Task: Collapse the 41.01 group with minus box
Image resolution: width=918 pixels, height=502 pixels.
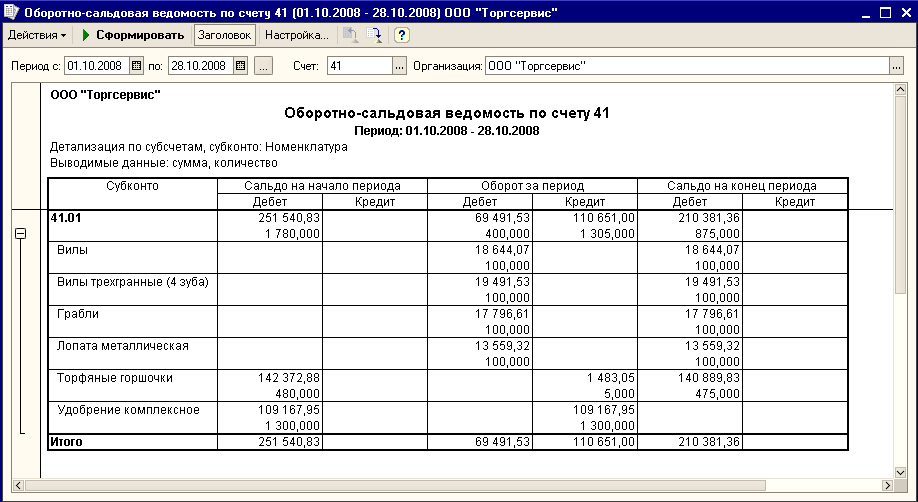Action: click(20, 234)
